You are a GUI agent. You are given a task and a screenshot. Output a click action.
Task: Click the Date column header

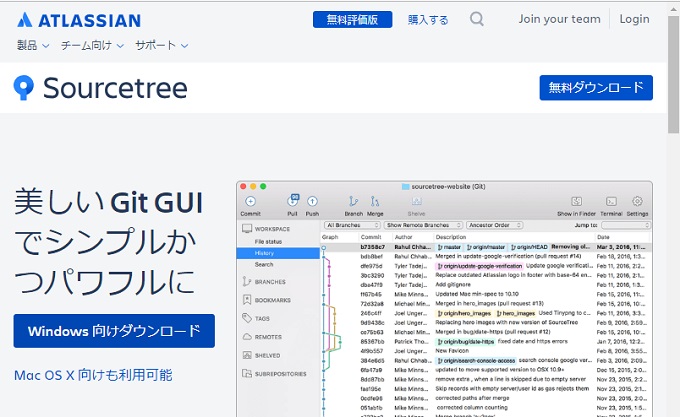[603, 237]
